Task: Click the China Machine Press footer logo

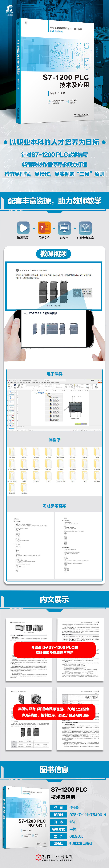Action: coord(55,857)
